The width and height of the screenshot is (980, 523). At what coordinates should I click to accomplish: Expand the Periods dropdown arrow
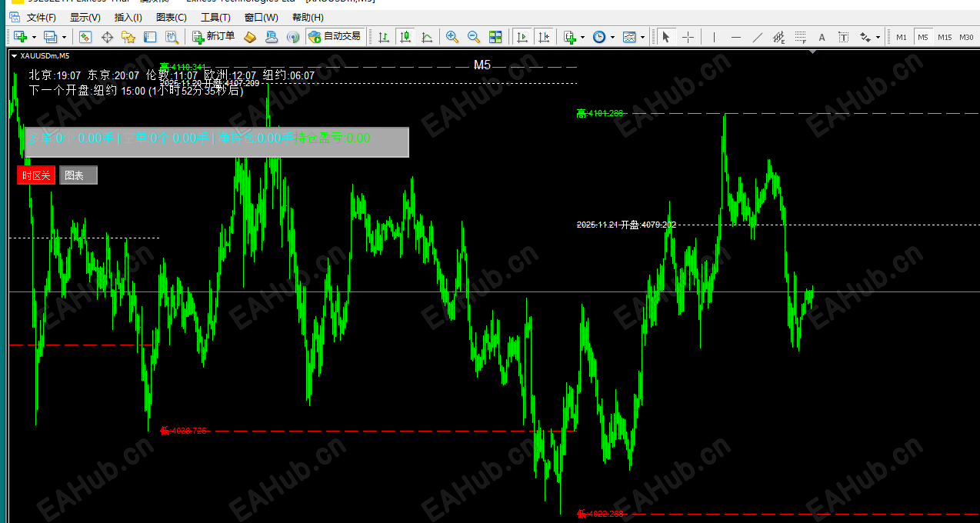tap(612, 37)
